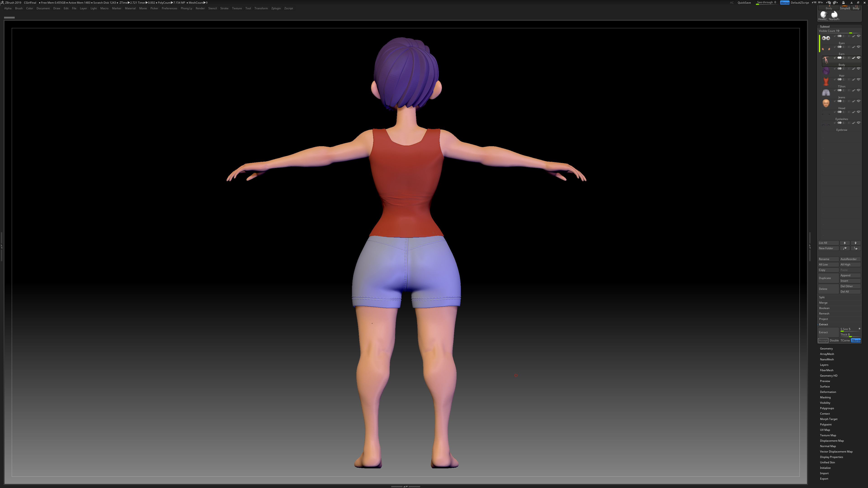Click the move subtool down arrow
The image size is (868, 488).
click(856, 243)
